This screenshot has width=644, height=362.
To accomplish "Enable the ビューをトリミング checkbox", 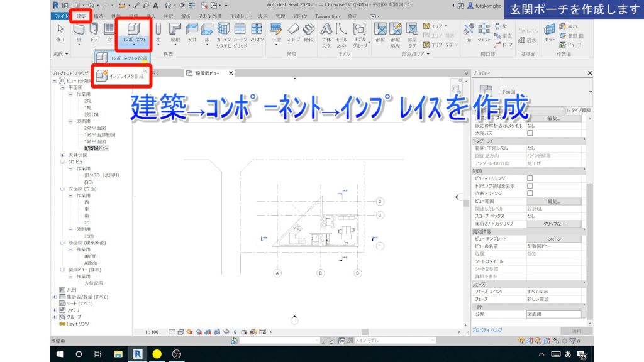I will [529, 180].
